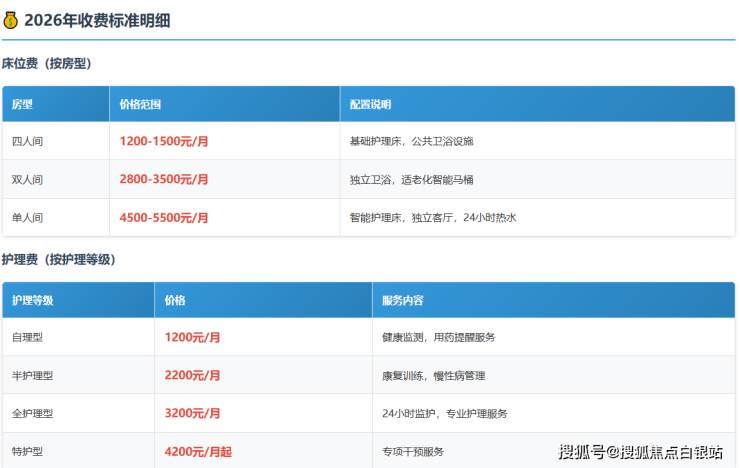740x468 pixels.
Task: Click the 房型 column header
Action: [23, 104]
